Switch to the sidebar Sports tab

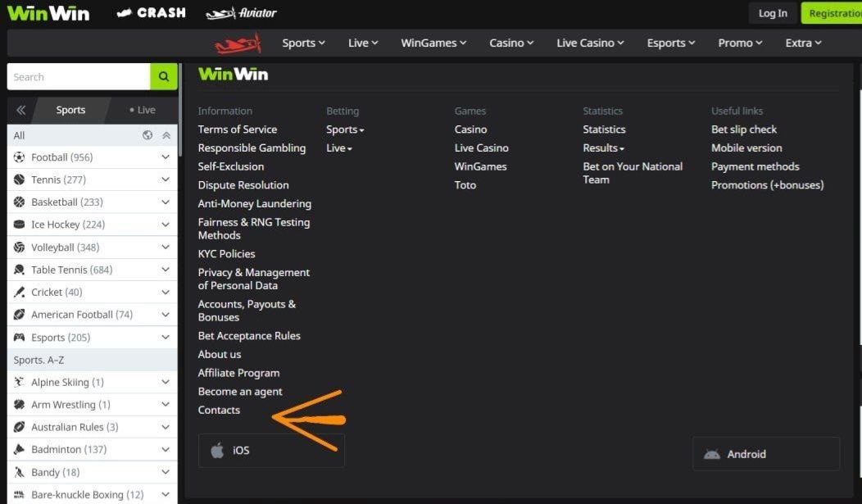coord(70,110)
